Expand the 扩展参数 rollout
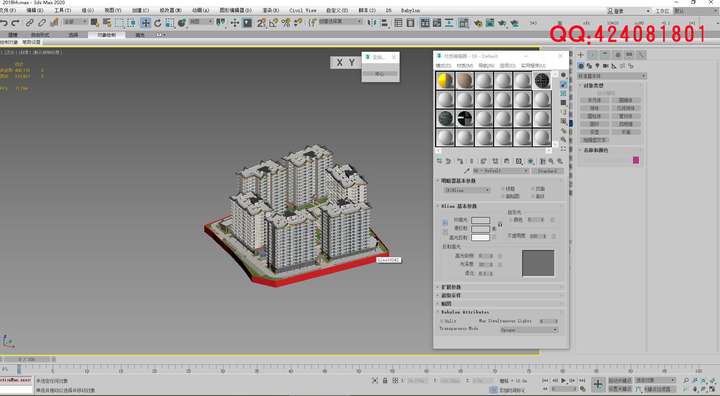Image resolution: width=720 pixels, height=396 pixels. pyautogui.click(x=501, y=287)
